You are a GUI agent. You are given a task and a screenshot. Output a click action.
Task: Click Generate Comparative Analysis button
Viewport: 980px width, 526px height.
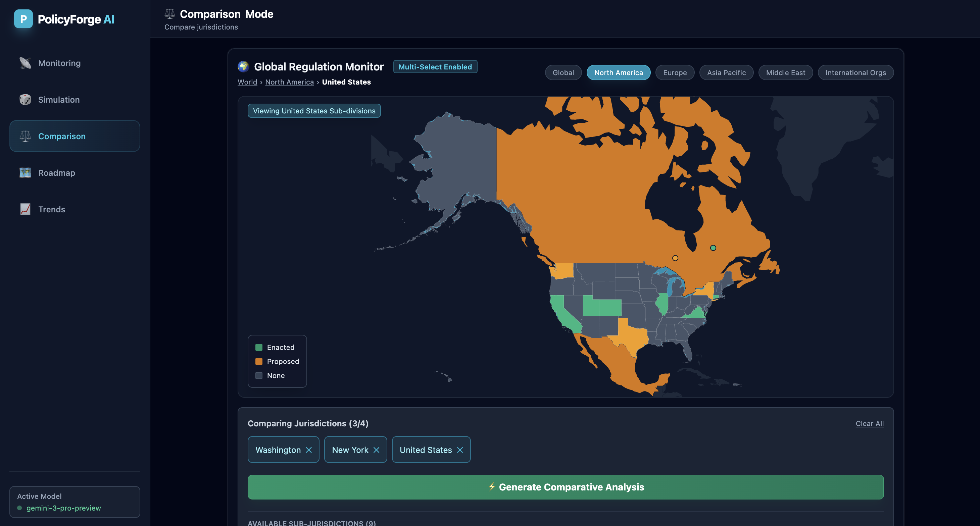pos(565,487)
